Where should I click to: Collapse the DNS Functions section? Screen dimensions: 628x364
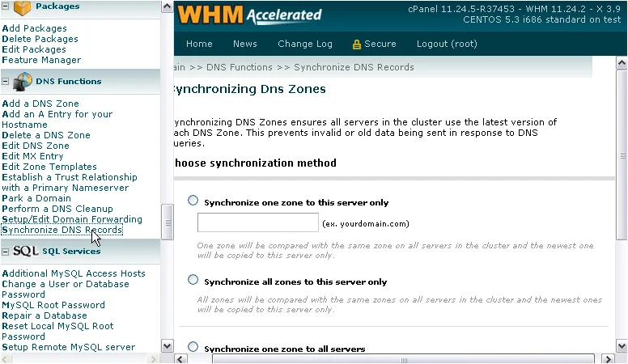[6, 81]
